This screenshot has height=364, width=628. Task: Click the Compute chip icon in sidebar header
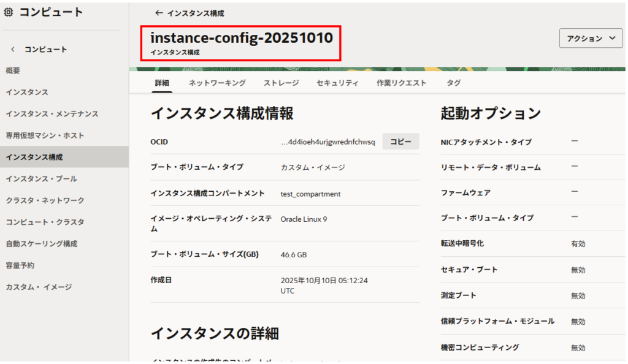point(9,12)
